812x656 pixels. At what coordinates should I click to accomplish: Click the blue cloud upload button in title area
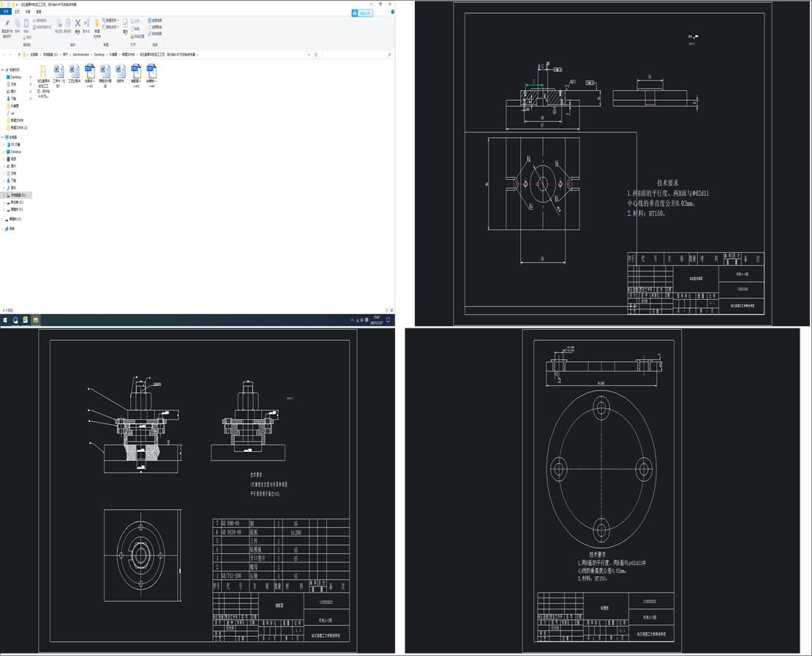coord(362,13)
